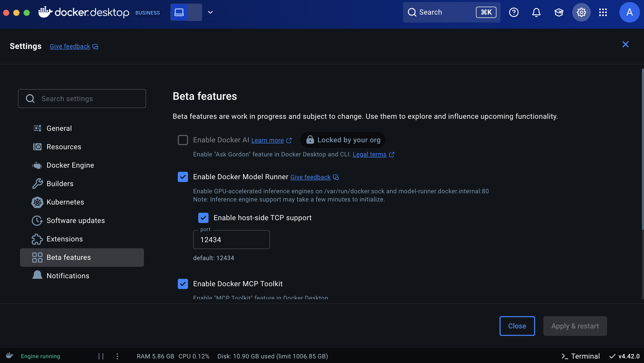Screen dimensions: 644x363
Task: Open the user avatar account menu
Action: click(x=629, y=12)
